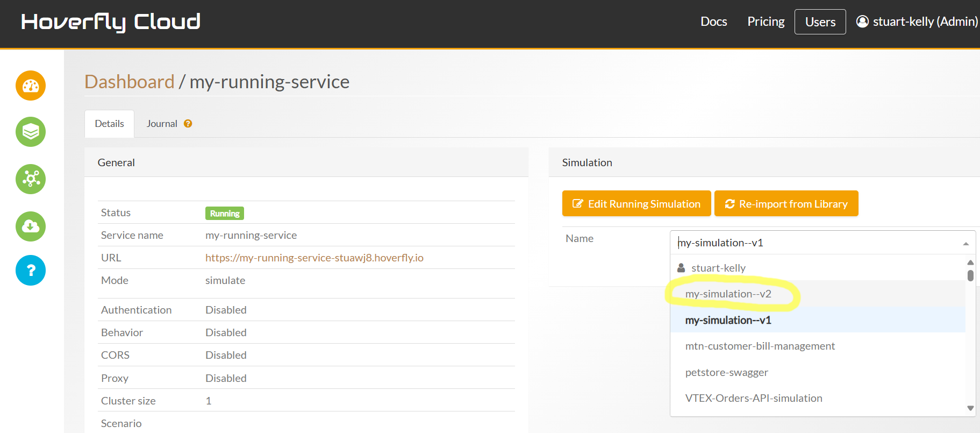Click the Hoverfly Cloud logo

(x=111, y=22)
